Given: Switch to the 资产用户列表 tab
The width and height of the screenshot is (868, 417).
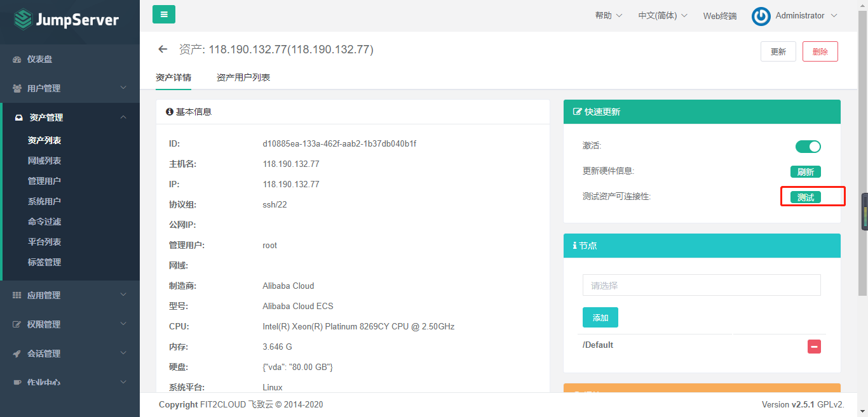Looking at the screenshot, I should [x=243, y=76].
